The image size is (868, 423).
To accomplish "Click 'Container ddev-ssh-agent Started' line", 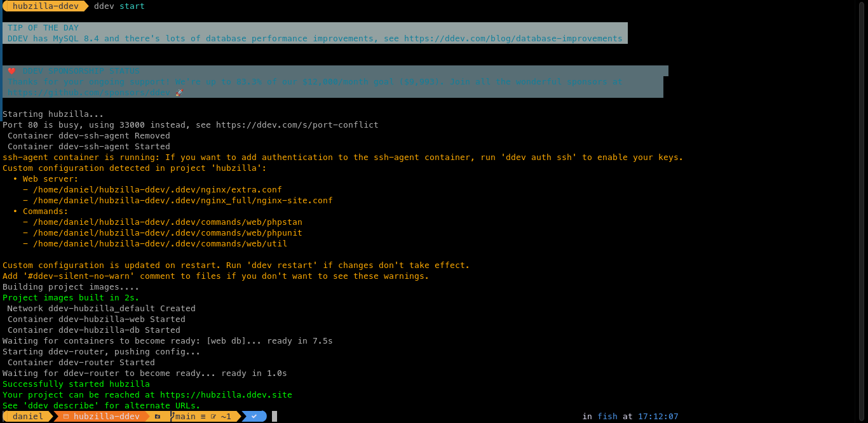I will pyautogui.click(x=89, y=147).
